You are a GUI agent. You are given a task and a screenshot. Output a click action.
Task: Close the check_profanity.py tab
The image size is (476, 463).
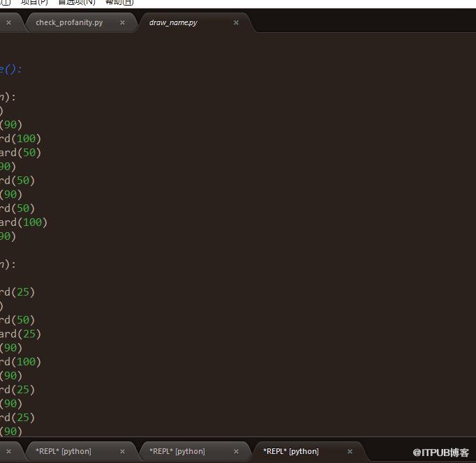coord(122,23)
